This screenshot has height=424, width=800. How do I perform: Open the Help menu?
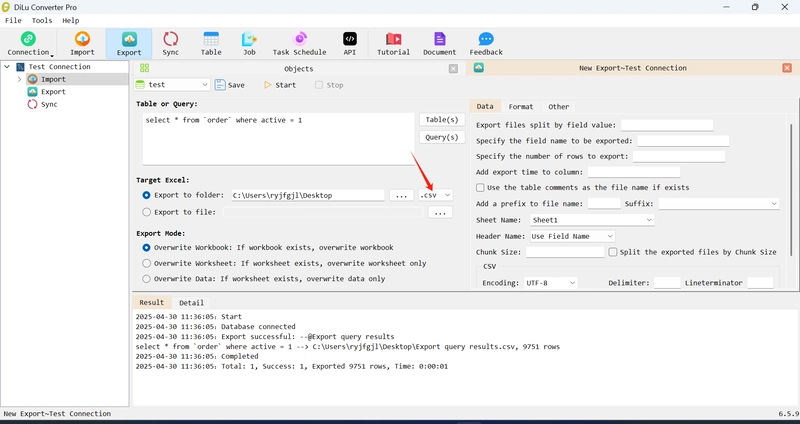pyautogui.click(x=70, y=20)
